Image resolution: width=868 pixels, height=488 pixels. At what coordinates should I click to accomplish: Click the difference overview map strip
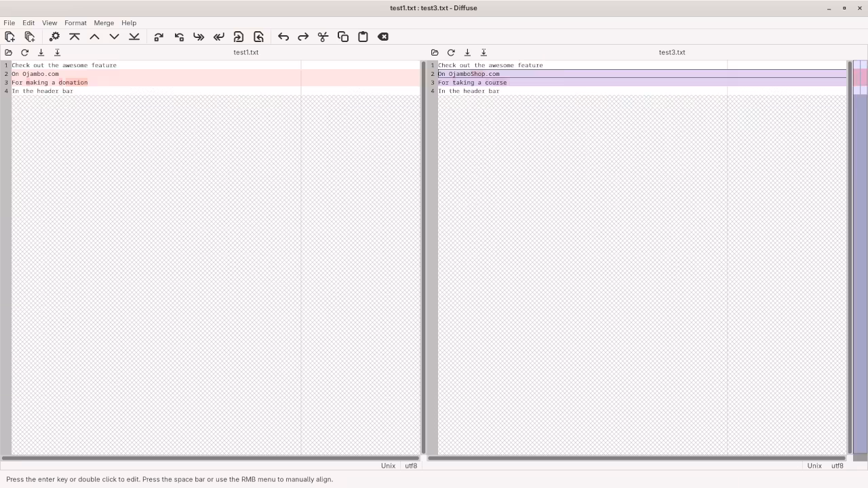[861, 258]
